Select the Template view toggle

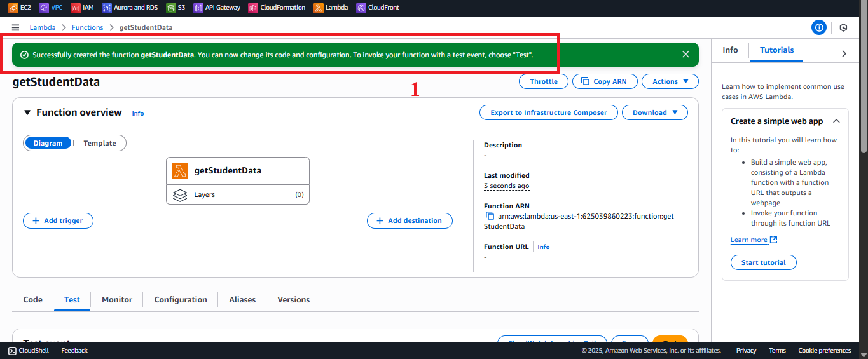100,143
